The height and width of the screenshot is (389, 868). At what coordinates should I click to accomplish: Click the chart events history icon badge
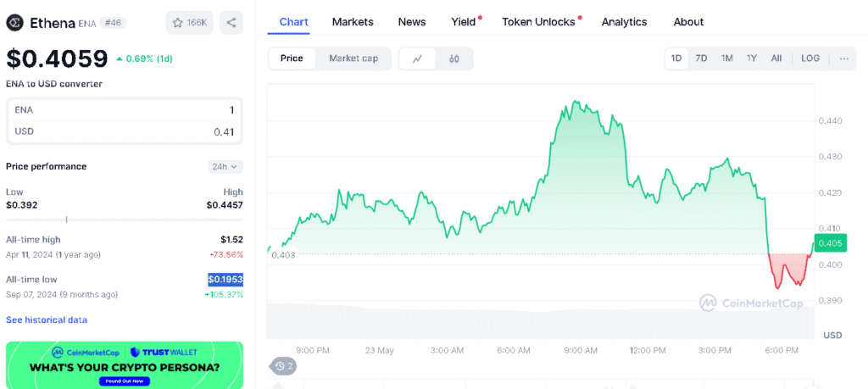(x=283, y=366)
